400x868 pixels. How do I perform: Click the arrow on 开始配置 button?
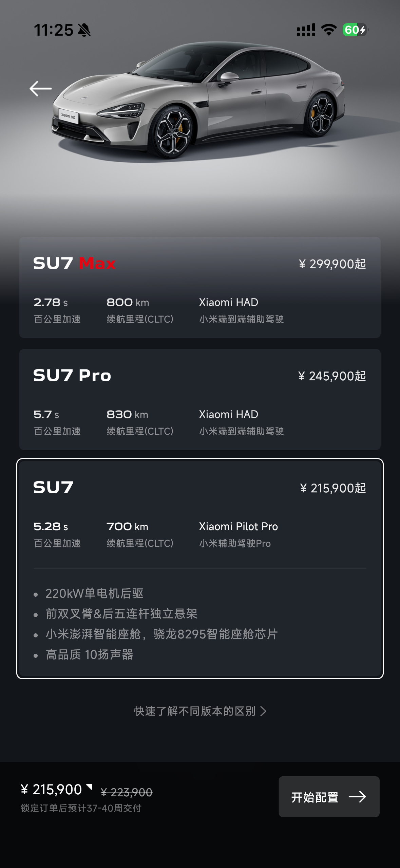pos(357,797)
